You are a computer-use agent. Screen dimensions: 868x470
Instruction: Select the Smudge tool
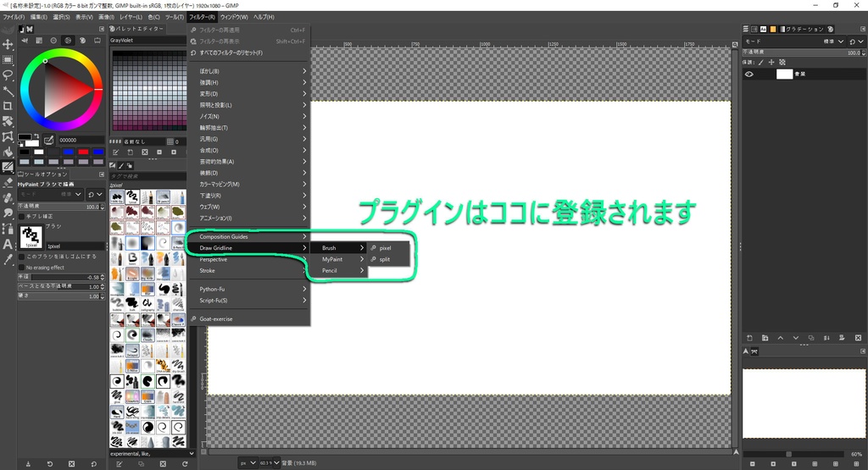click(8, 213)
